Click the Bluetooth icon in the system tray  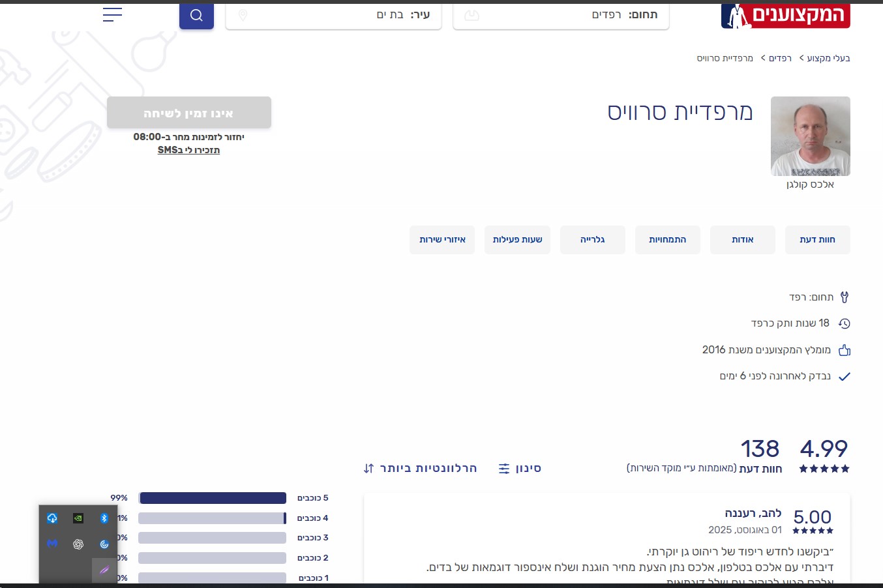point(104,518)
